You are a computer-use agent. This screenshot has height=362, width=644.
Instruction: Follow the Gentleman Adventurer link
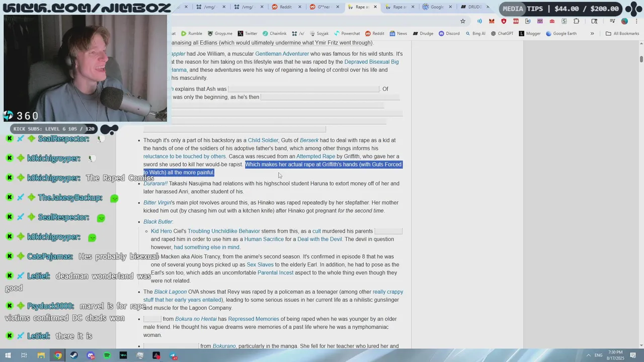(x=282, y=54)
